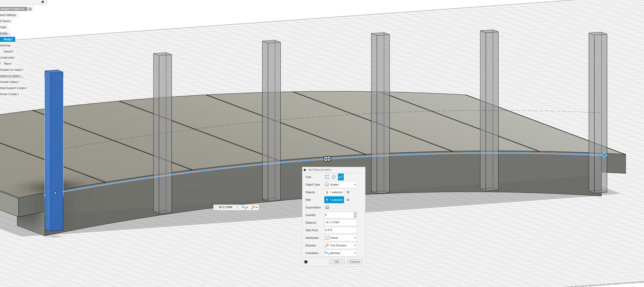Clear the Objects selection with X

348,192
